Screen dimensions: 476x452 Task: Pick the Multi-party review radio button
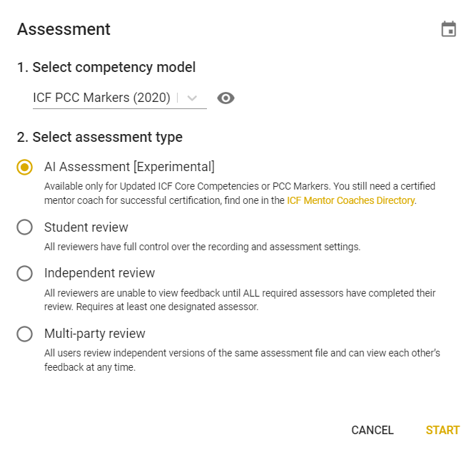point(25,334)
